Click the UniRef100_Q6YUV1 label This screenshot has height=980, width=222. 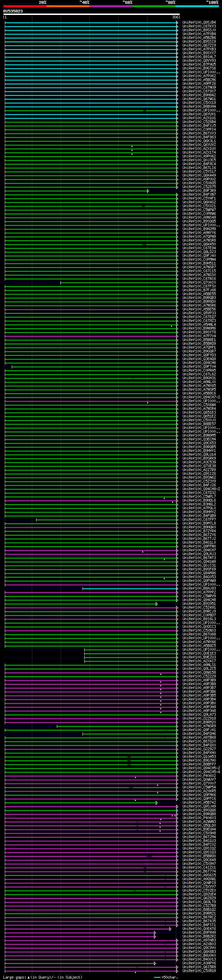pos(199,114)
